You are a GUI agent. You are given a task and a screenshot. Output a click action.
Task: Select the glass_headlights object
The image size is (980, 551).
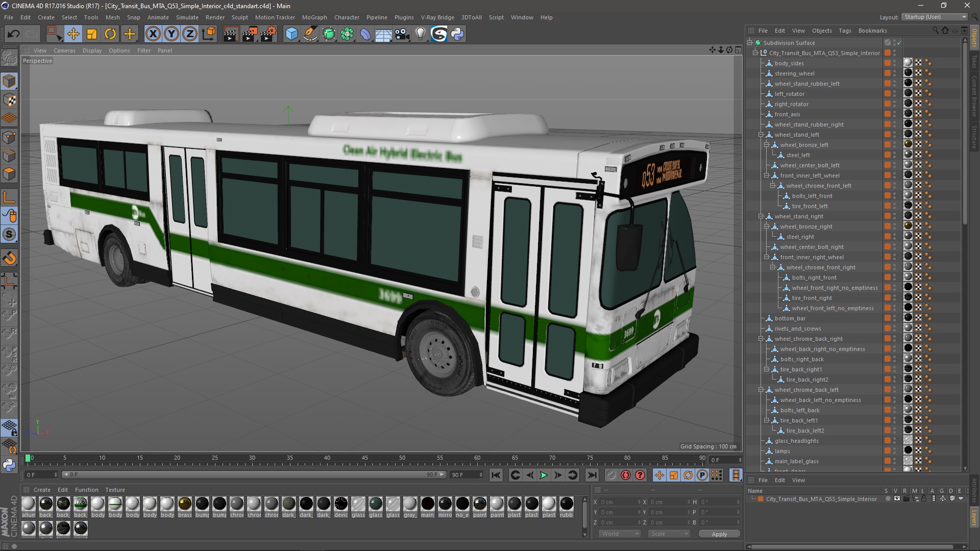796,441
